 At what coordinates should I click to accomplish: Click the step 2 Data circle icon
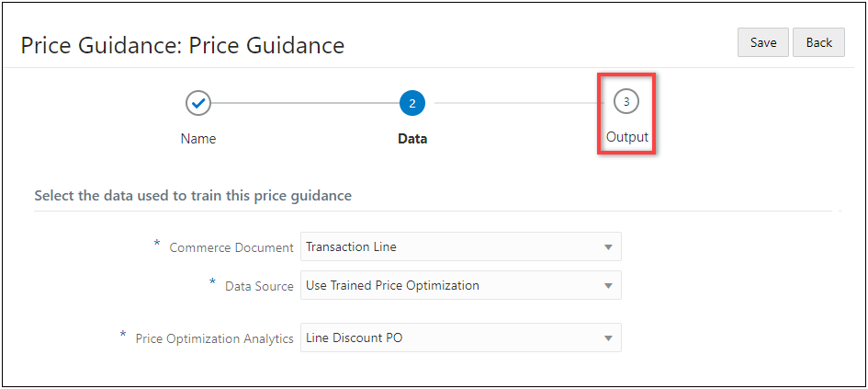(412, 103)
